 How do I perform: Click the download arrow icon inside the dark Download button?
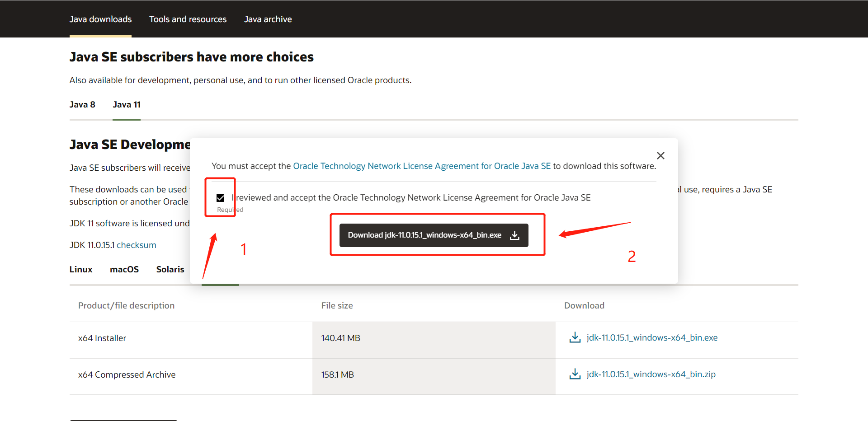click(514, 235)
